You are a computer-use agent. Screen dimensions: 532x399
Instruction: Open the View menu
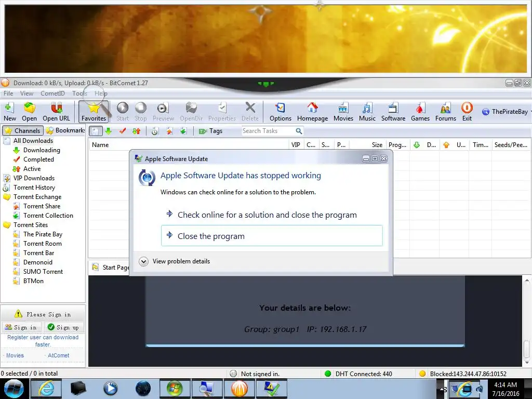[26, 94]
